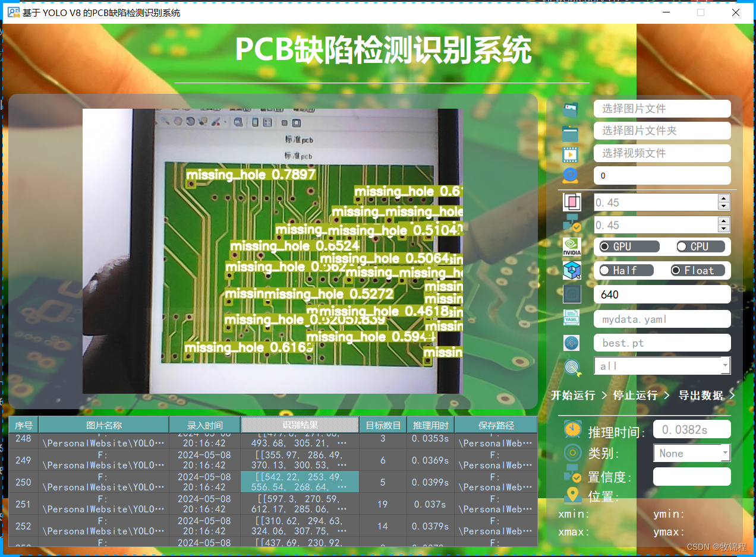The height and width of the screenshot is (557, 756).
Task: Open the 'all' target class dropdown
Action: tap(662, 366)
